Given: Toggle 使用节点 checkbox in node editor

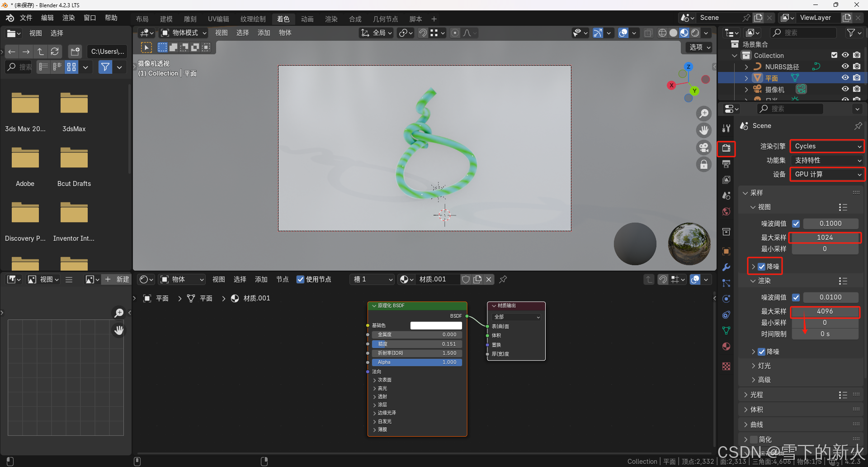Looking at the screenshot, I should 300,279.
